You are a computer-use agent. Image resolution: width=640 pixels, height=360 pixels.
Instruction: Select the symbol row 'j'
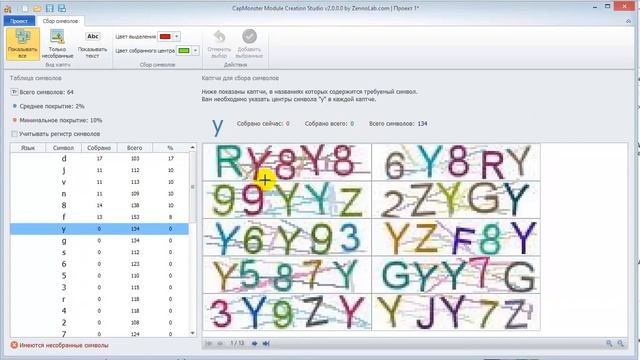(x=99, y=170)
